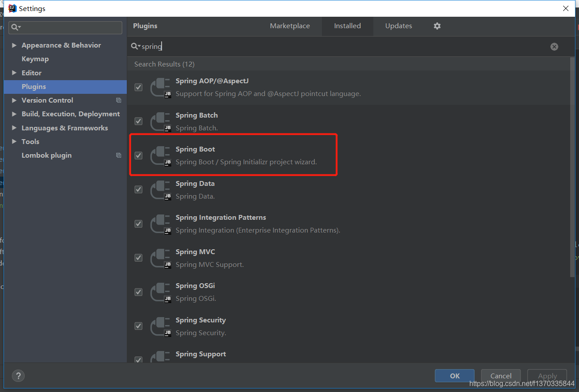Click the Lombok plugin project-level icon
This screenshot has height=392, width=579.
[118, 155]
